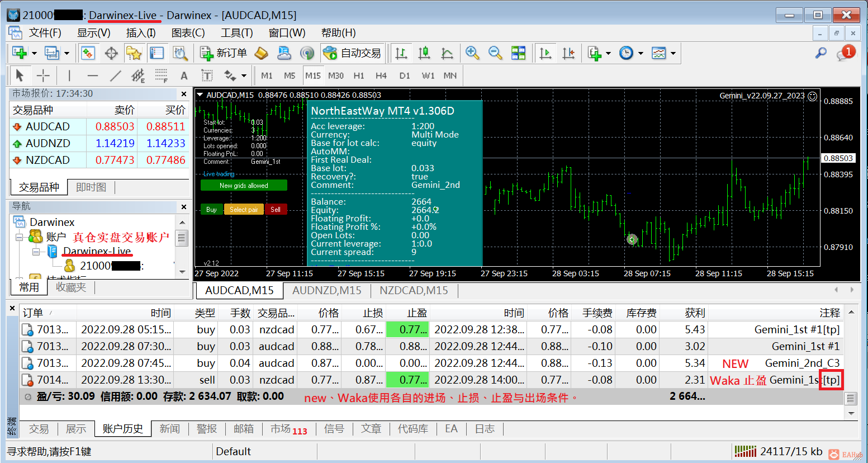Toggle the Market Watch window icon
This screenshot has height=463, width=868.
88,53
